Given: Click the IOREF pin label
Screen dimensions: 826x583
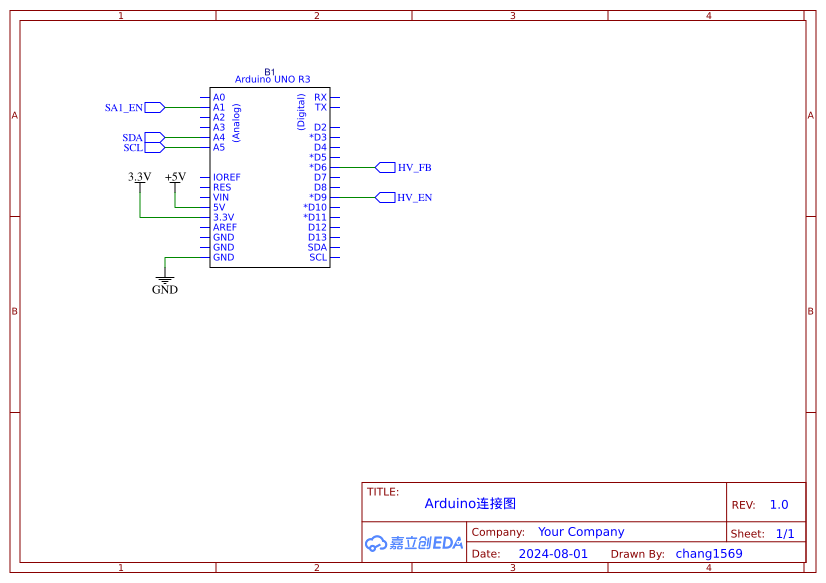Looking at the screenshot, I should [227, 177].
